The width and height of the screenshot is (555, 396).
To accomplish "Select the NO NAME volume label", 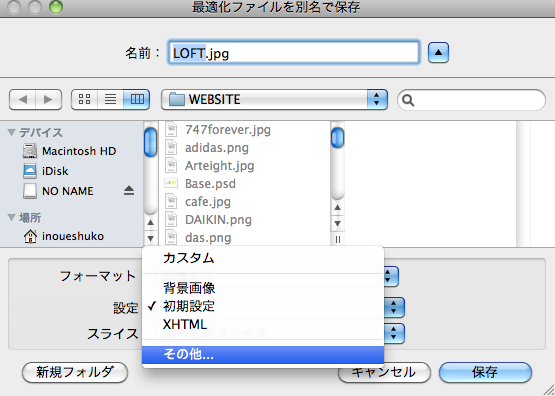I will [68, 191].
